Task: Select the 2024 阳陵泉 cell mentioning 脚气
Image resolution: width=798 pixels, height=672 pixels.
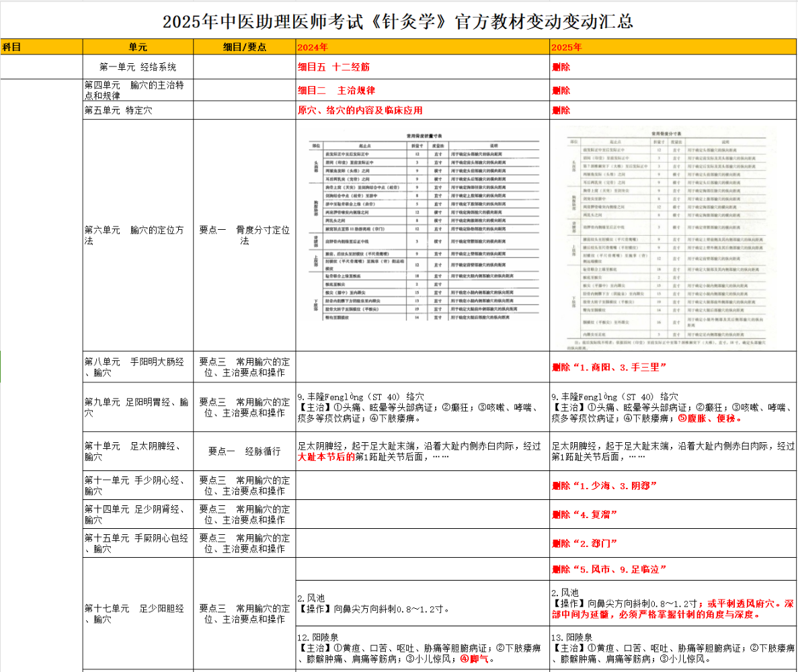Action: click(x=422, y=648)
